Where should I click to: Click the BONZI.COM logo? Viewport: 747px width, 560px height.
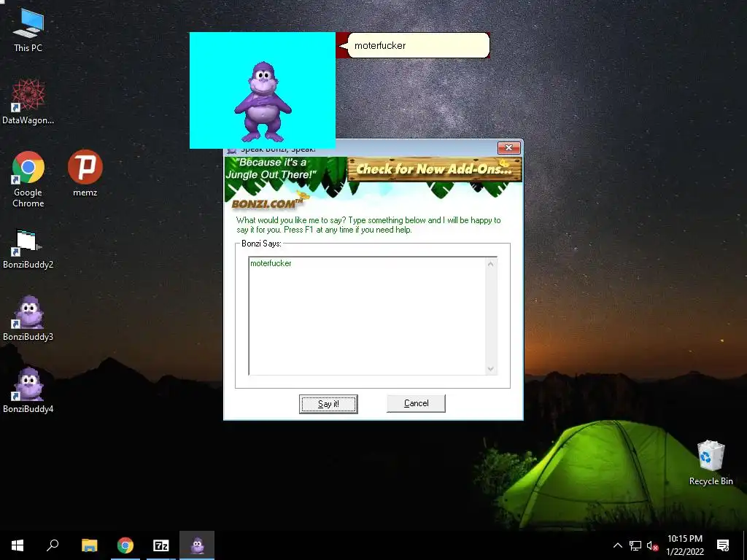(x=267, y=203)
